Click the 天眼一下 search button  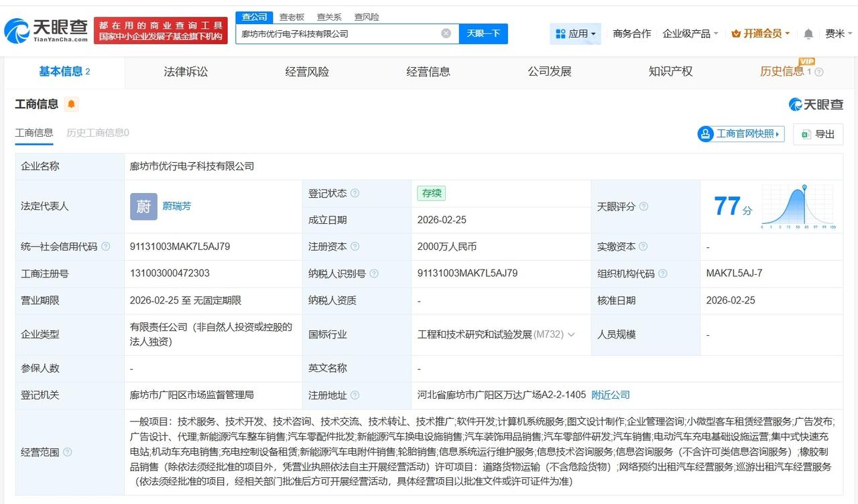click(x=483, y=33)
